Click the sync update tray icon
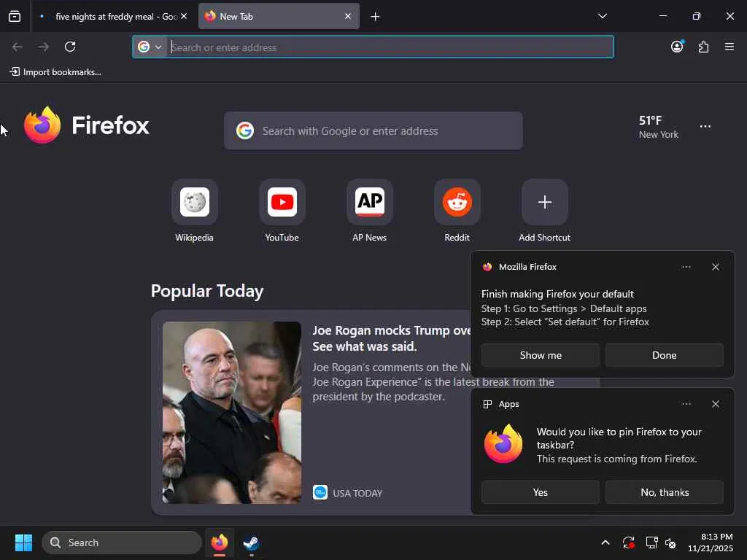Viewport: 747px width, 560px height. (x=628, y=542)
